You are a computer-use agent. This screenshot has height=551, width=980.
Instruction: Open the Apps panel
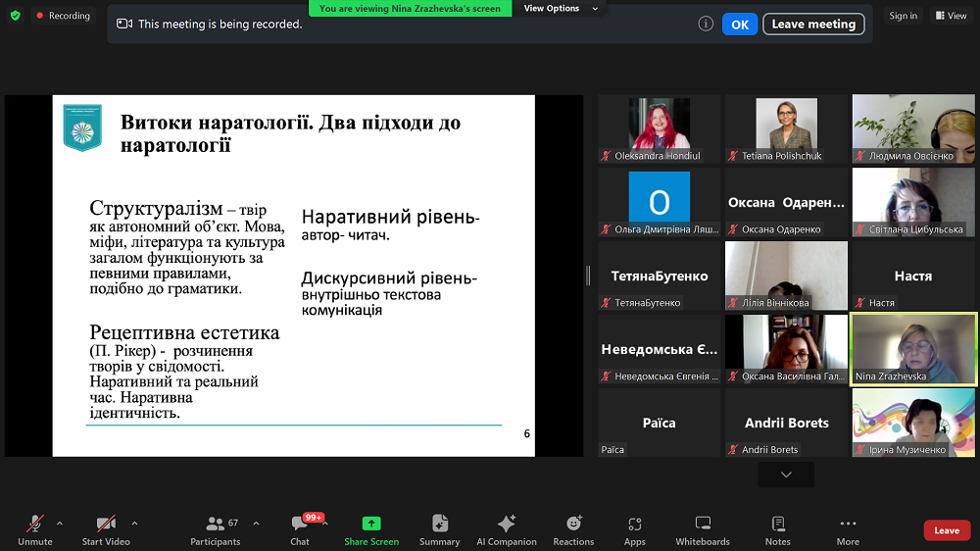635,529
